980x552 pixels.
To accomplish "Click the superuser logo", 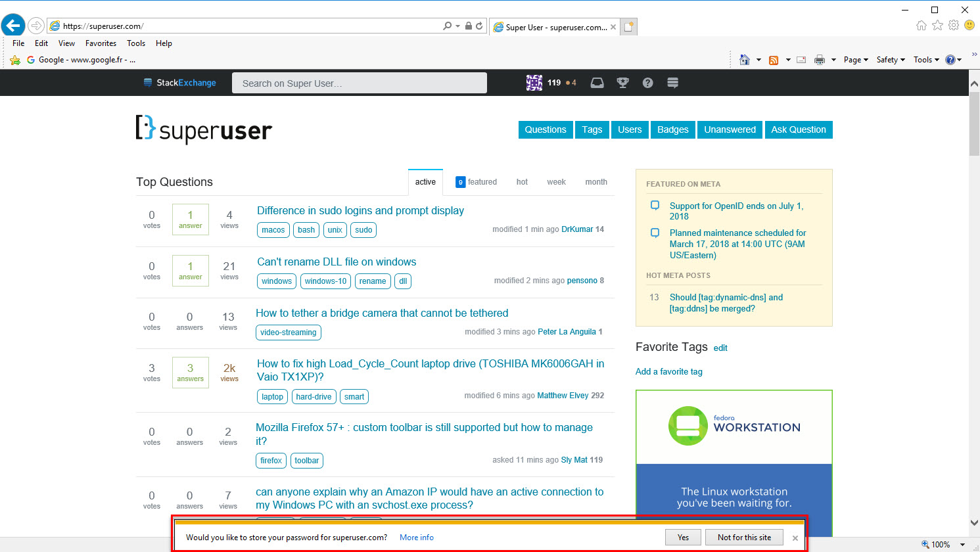I will tap(204, 129).
